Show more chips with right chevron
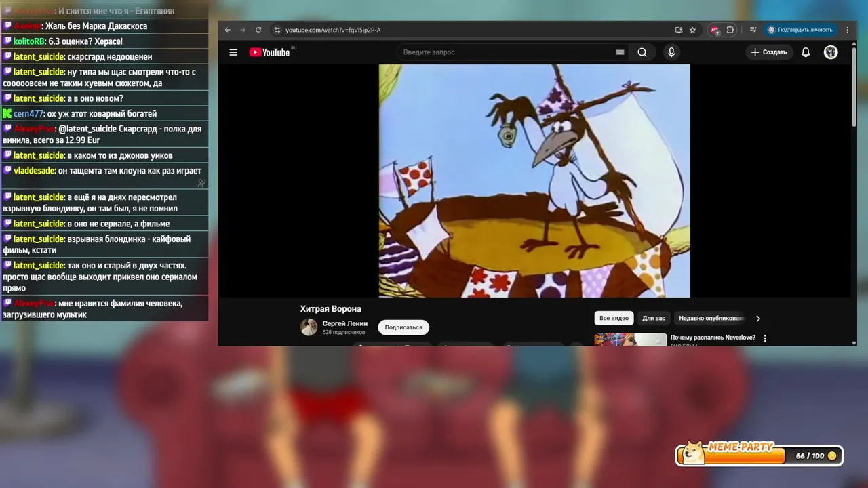 click(758, 319)
